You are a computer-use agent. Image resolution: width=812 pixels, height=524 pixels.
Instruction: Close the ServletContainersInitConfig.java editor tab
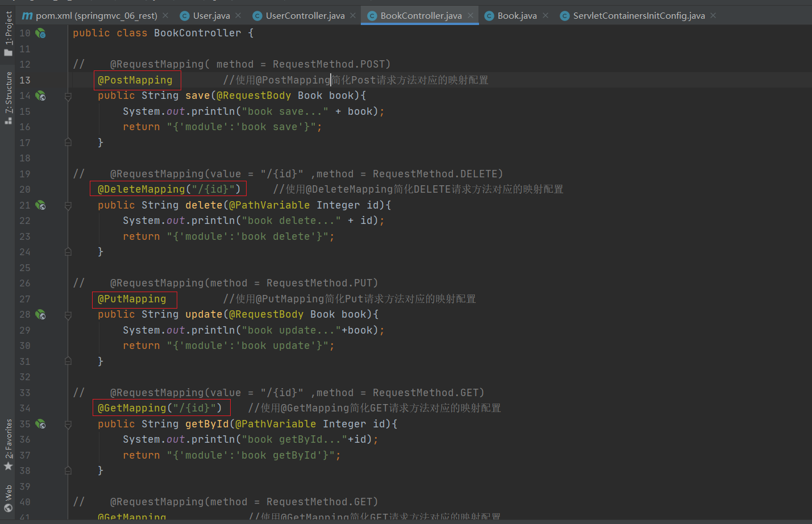pyautogui.click(x=713, y=15)
